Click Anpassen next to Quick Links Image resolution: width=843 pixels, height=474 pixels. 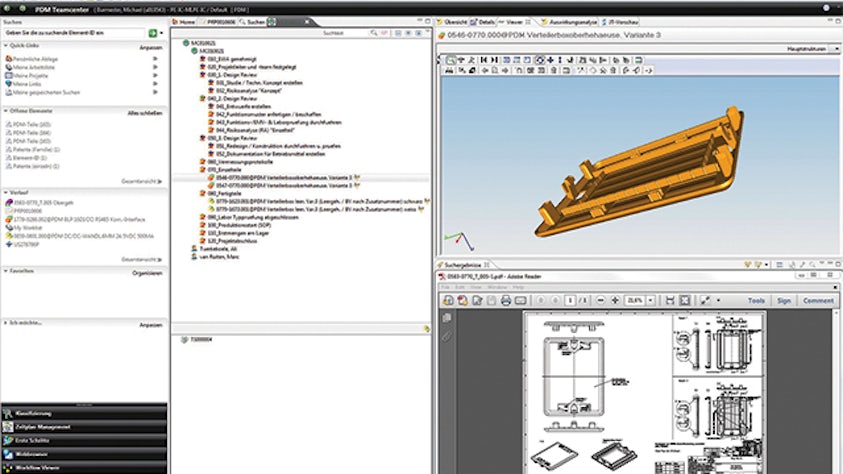tap(151, 47)
